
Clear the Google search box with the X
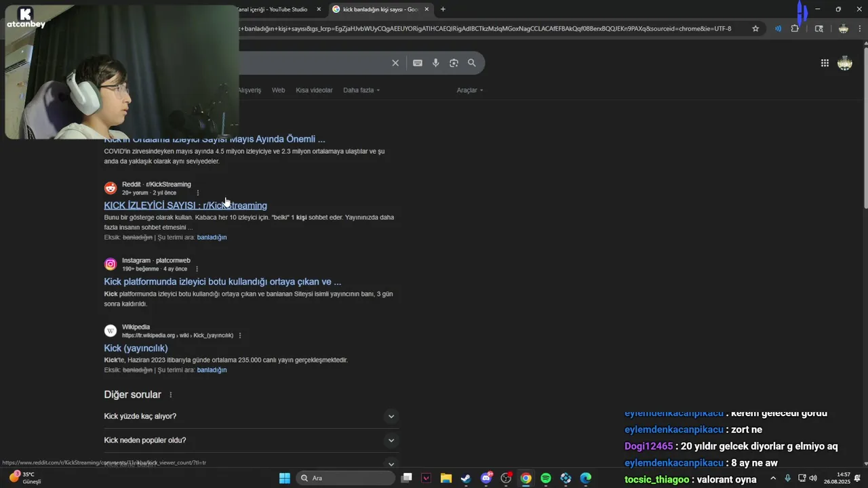pyautogui.click(x=395, y=63)
